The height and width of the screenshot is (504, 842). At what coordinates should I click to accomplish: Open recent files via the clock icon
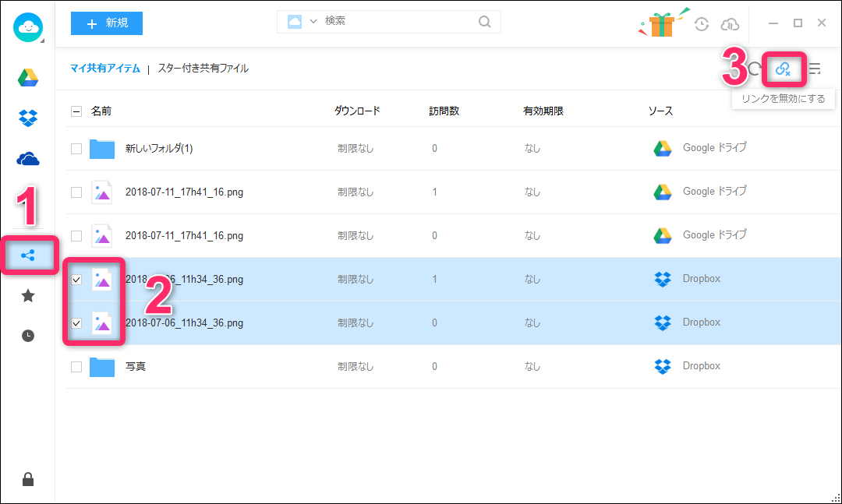click(28, 335)
